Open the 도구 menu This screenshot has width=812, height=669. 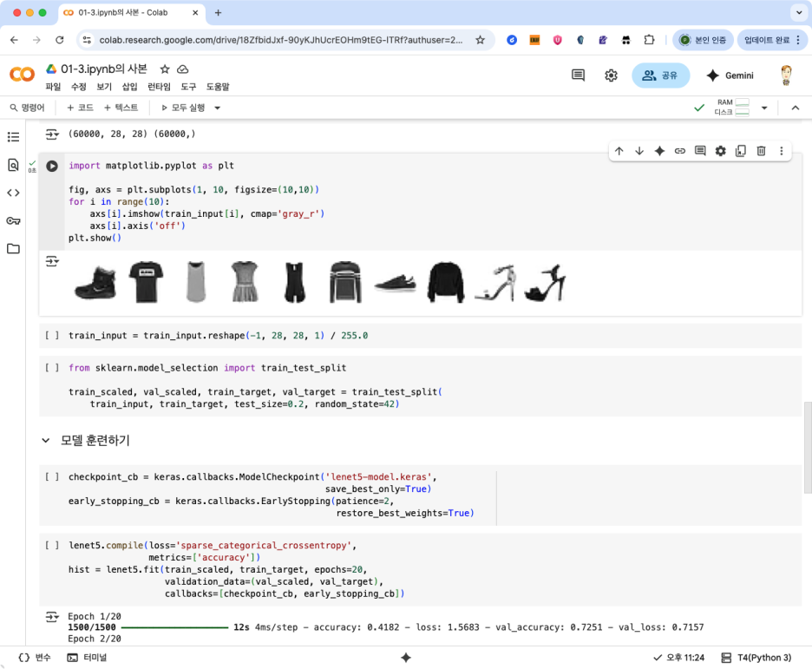[188, 87]
